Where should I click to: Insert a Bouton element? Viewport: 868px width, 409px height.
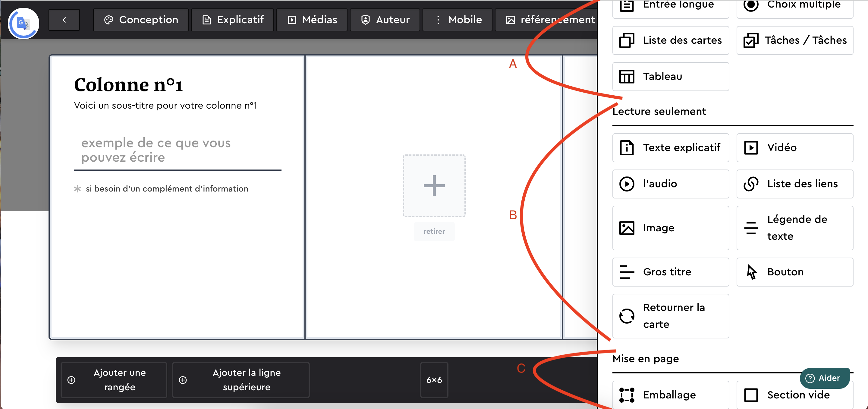[x=794, y=272]
